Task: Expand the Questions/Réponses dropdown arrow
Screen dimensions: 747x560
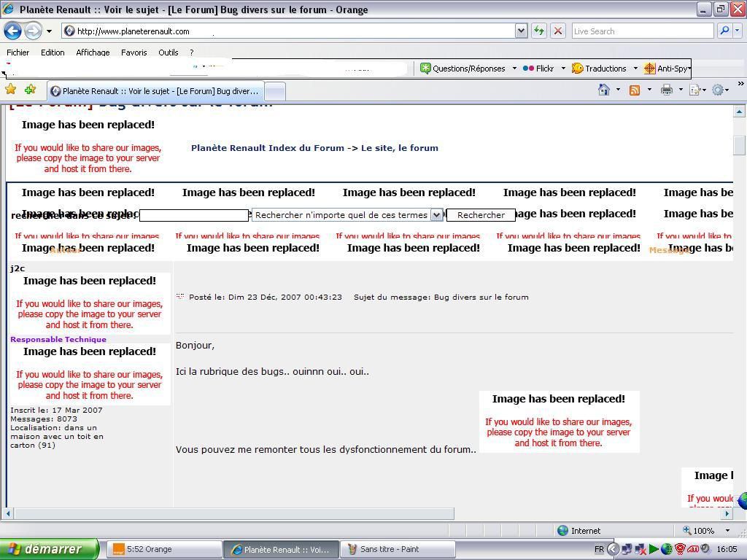Action: tap(514, 69)
